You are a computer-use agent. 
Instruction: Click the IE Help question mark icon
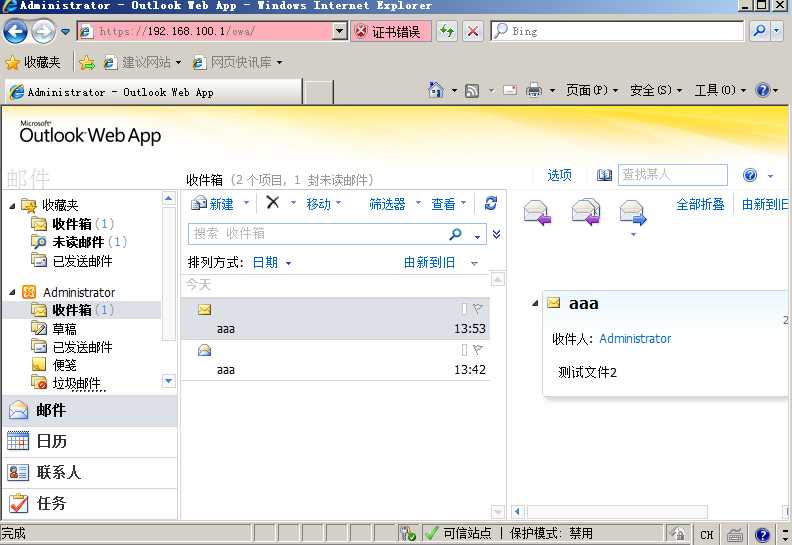(762, 90)
